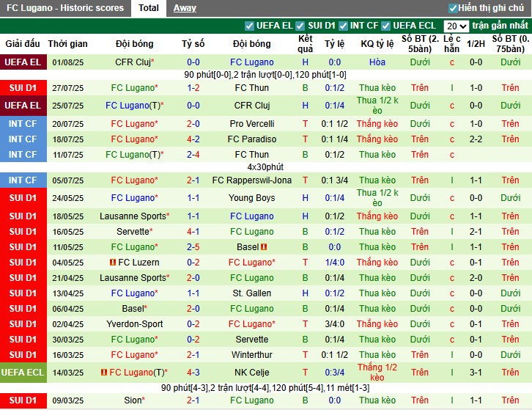532x410 pixels.
Task: Open Lausanne Sports link on 18/05/25
Action: pos(133,216)
